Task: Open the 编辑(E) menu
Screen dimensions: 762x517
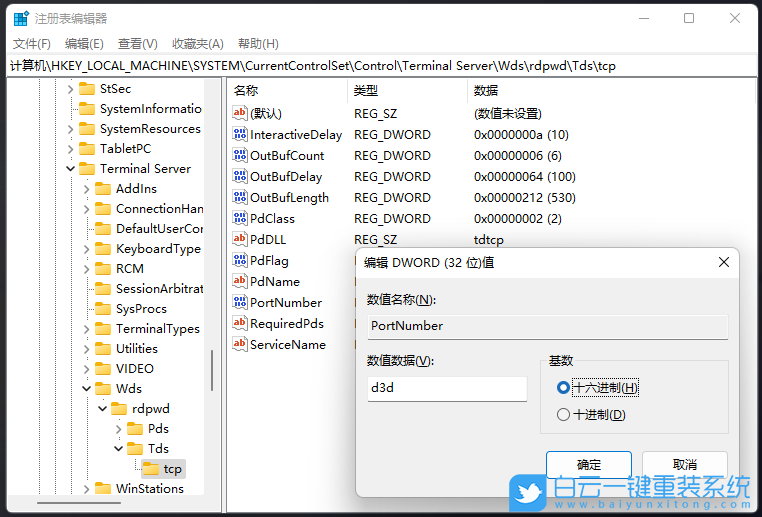Action: (84, 44)
